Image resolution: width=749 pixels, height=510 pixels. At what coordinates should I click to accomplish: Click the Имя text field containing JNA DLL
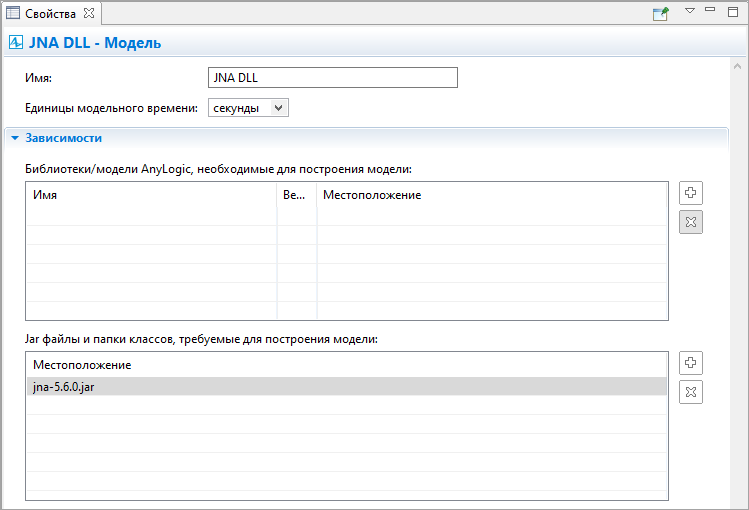click(332, 77)
